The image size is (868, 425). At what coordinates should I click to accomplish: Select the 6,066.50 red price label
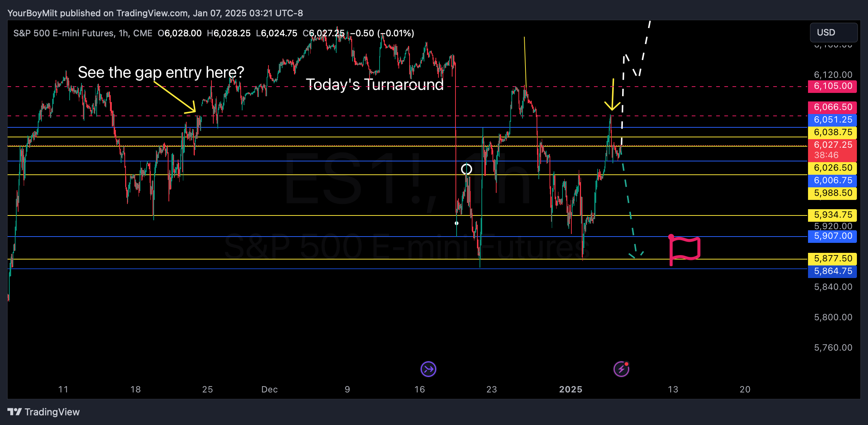832,107
